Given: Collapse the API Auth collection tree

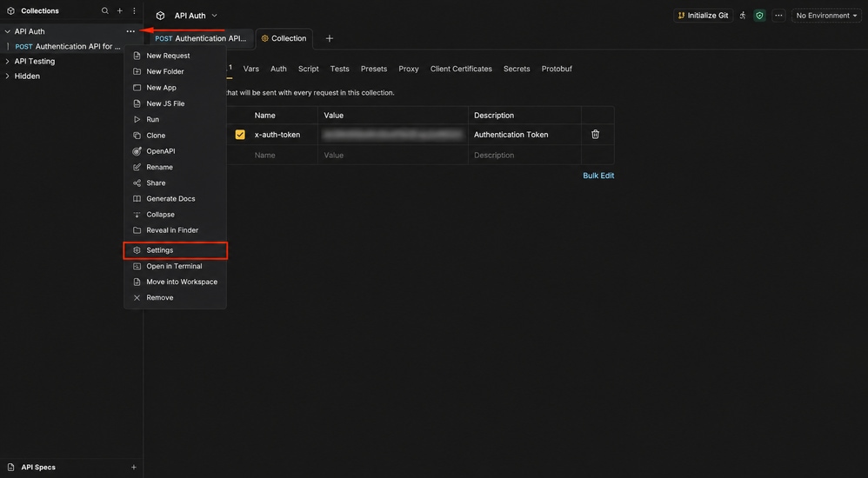Looking at the screenshot, I should click(7, 31).
